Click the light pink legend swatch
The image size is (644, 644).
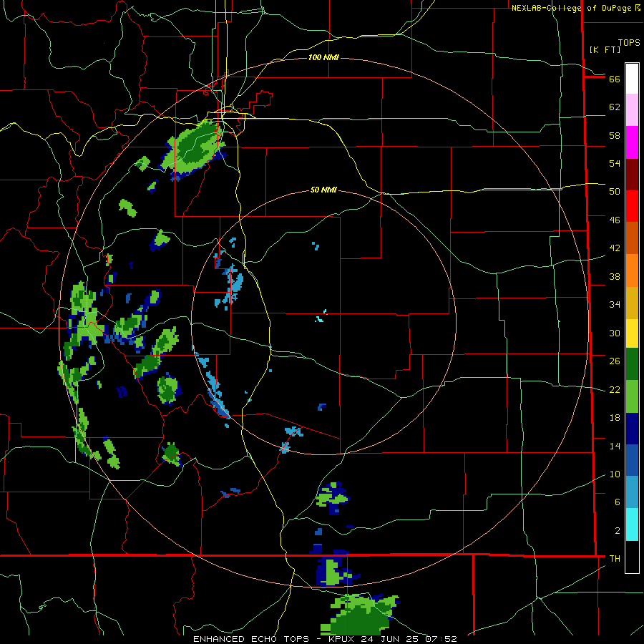pyautogui.click(x=632, y=109)
